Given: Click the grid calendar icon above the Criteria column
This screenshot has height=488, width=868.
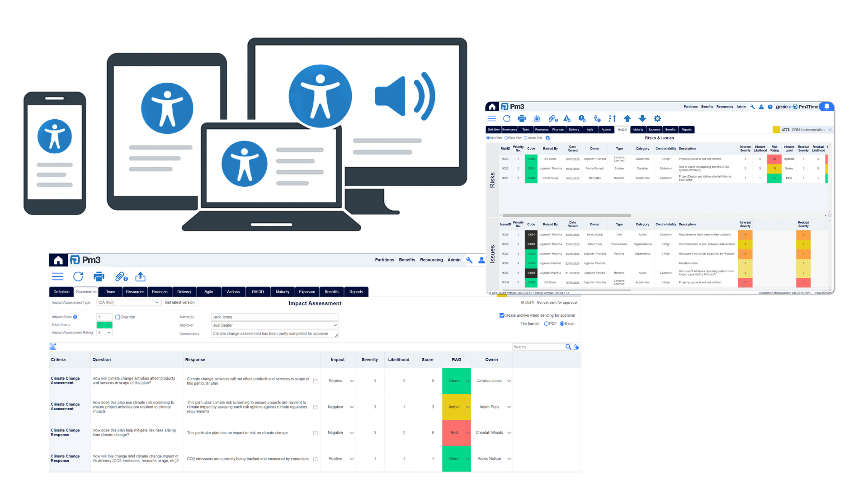Looking at the screenshot, I should [x=53, y=347].
